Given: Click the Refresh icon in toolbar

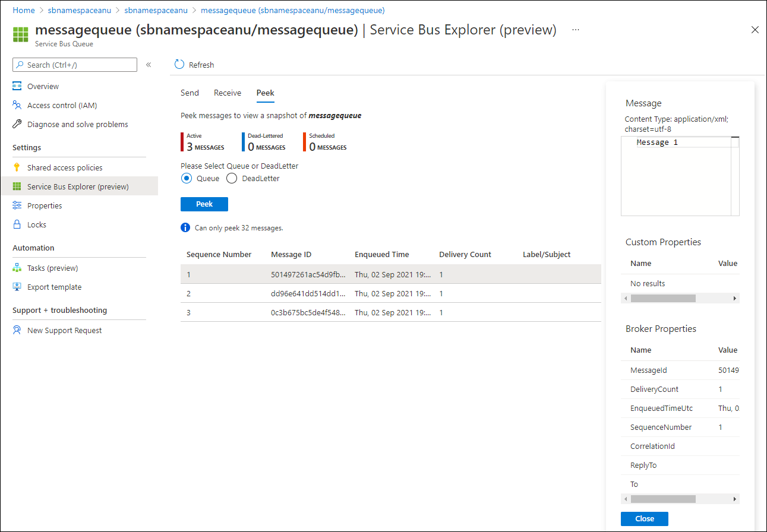Looking at the screenshot, I should [179, 65].
